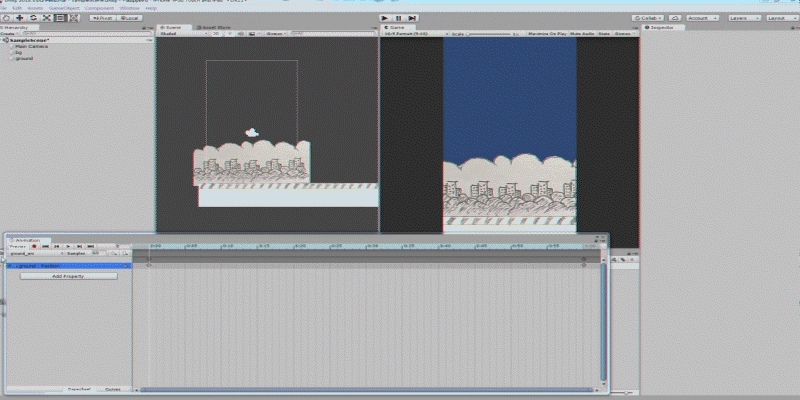Open the Help menu
The width and height of the screenshot is (800, 400).
151,9
